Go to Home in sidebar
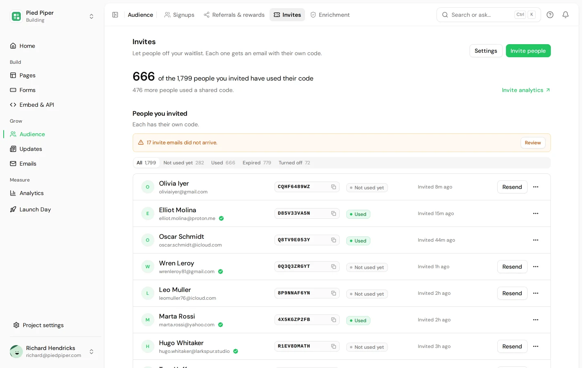 tap(52, 46)
